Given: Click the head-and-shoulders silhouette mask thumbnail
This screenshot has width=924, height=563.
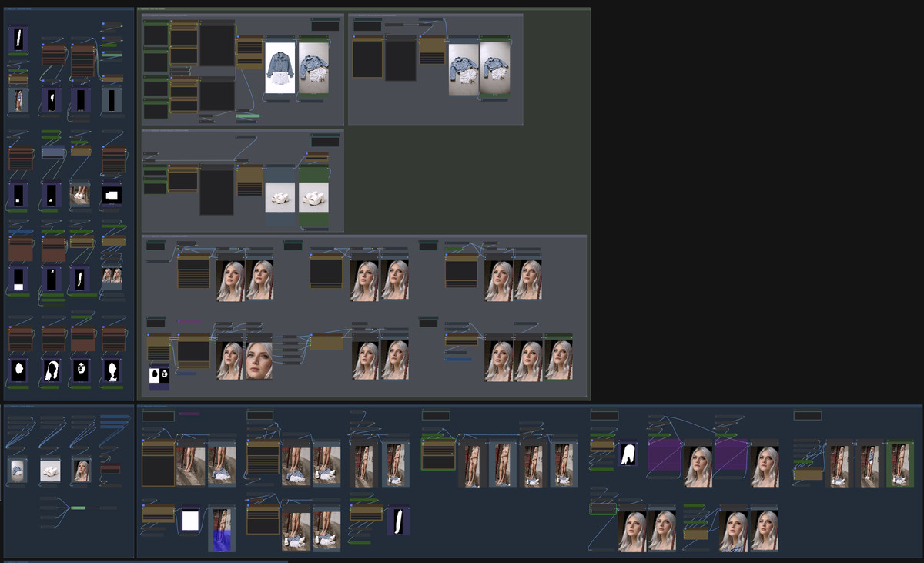Looking at the screenshot, I should (x=112, y=370).
